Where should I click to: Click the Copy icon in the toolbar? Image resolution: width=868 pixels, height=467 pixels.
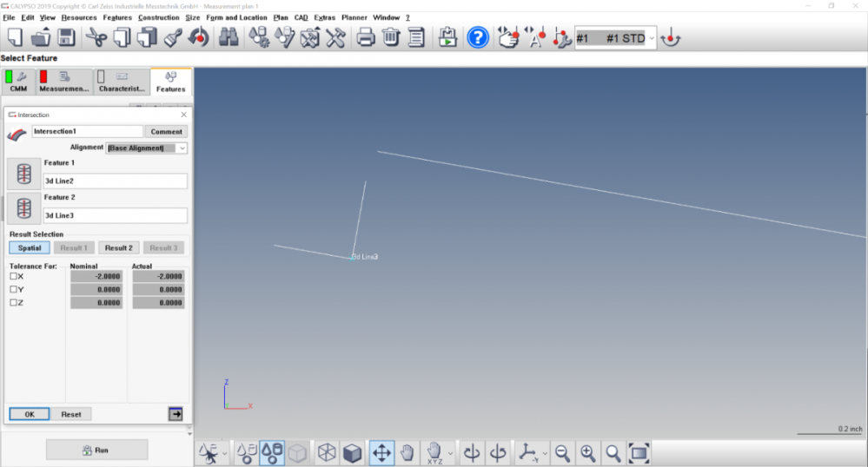(122, 37)
